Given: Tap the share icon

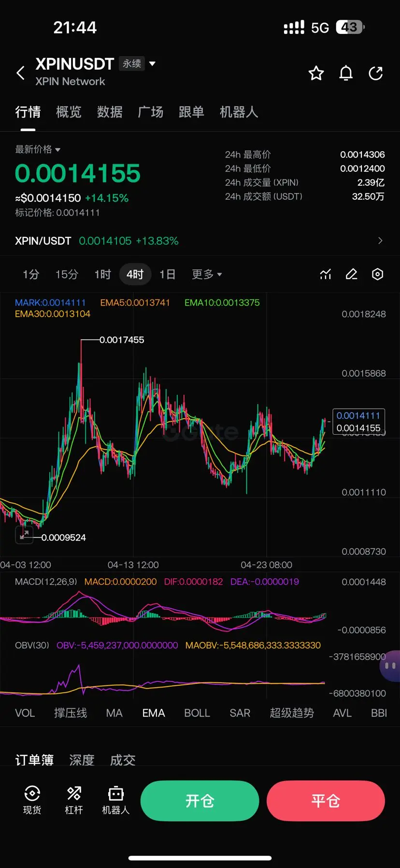Looking at the screenshot, I should point(375,73).
